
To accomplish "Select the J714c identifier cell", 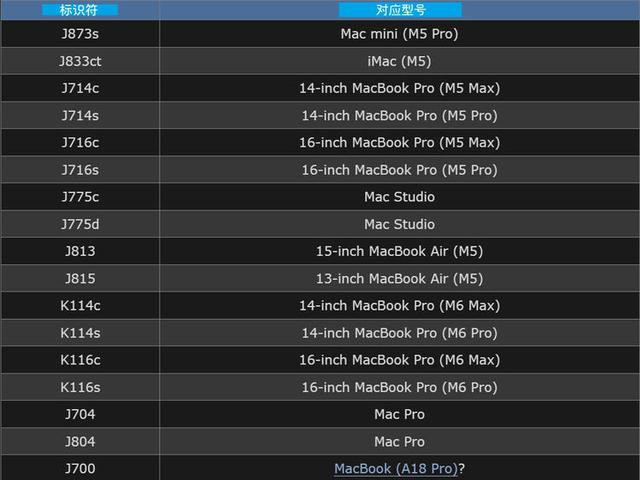I will (x=80, y=88).
